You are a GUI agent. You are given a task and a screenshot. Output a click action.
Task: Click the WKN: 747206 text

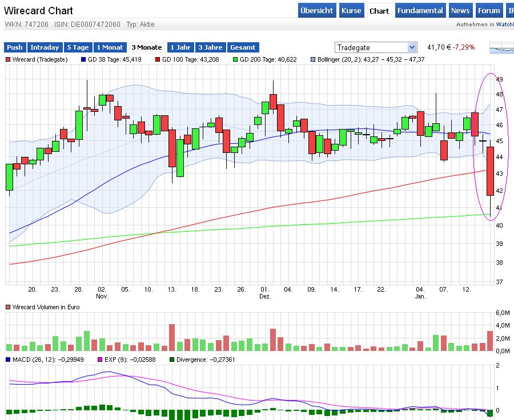point(26,25)
